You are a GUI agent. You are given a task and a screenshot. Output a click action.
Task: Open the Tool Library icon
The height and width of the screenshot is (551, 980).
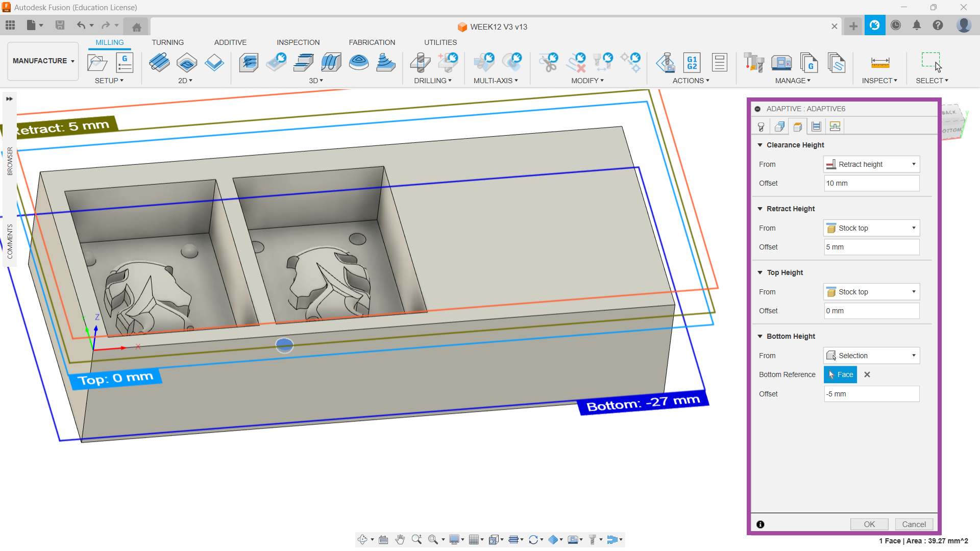point(753,63)
